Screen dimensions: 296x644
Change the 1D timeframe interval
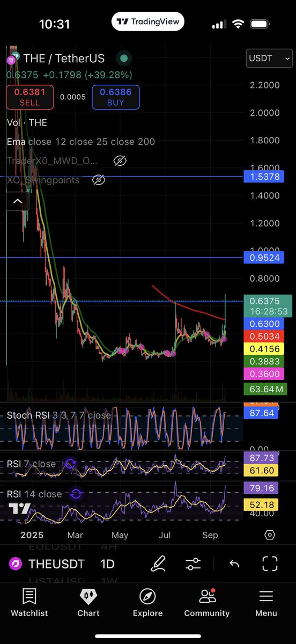point(107,564)
